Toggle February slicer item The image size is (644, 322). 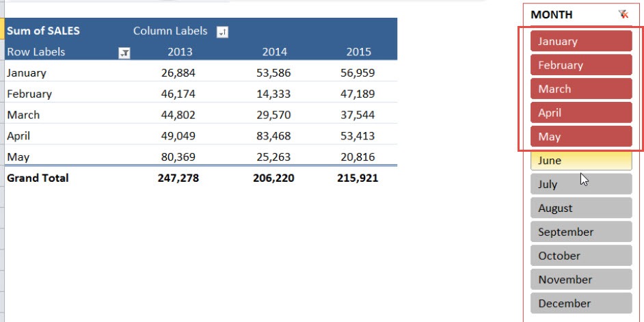pos(580,65)
